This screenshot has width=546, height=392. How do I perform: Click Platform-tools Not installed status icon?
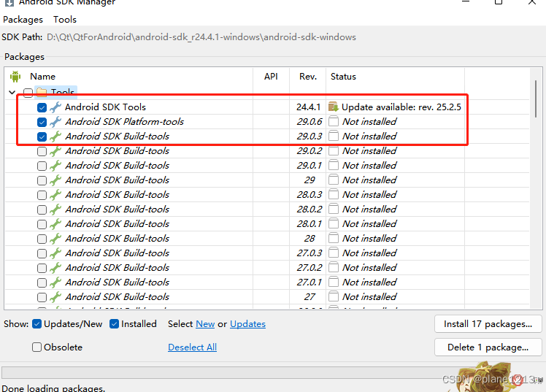[334, 121]
